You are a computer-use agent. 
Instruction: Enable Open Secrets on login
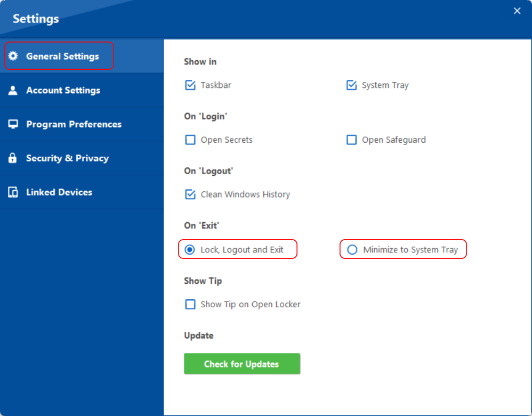[x=190, y=140]
